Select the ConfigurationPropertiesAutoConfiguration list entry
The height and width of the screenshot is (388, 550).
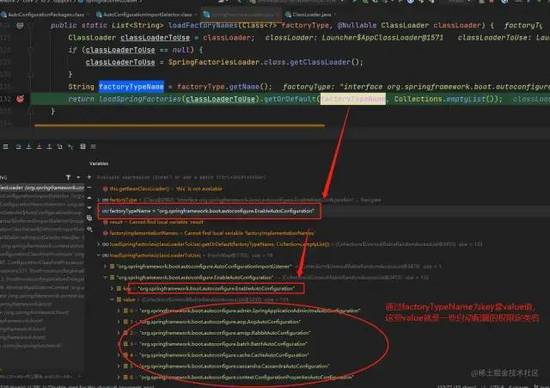click(x=246, y=377)
